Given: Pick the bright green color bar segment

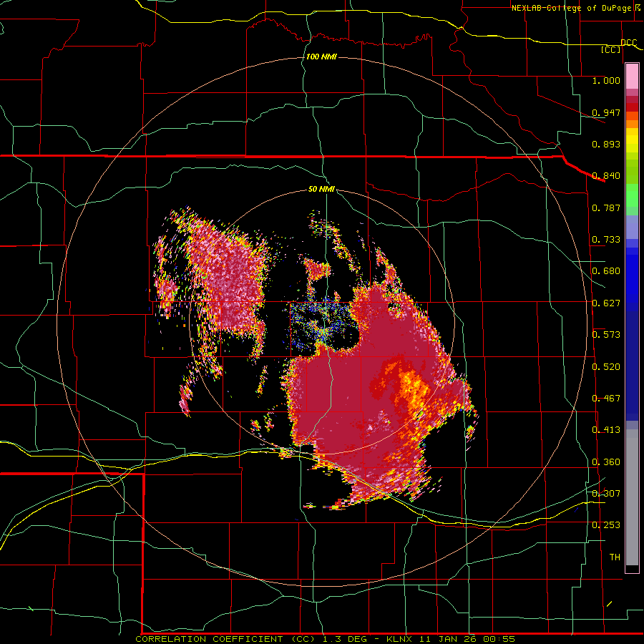Looking at the screenshot, I should [632, 195].
